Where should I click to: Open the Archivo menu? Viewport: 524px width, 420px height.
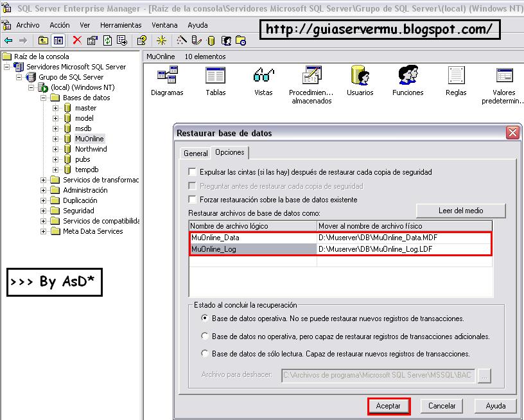[28, 25]
